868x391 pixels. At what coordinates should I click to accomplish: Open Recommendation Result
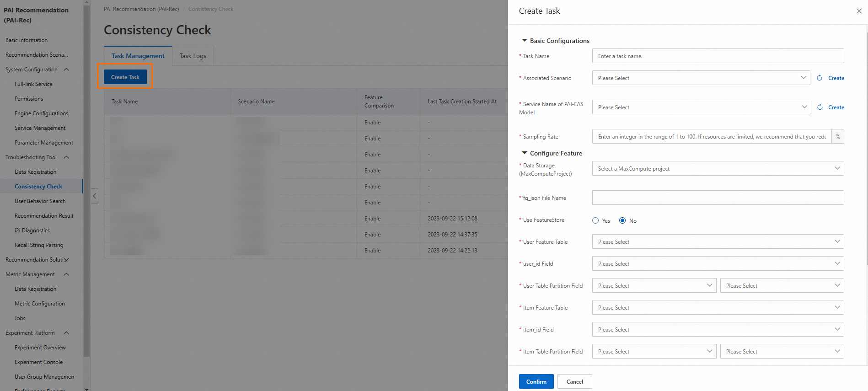pyautogui.click(x=44, y=216)
